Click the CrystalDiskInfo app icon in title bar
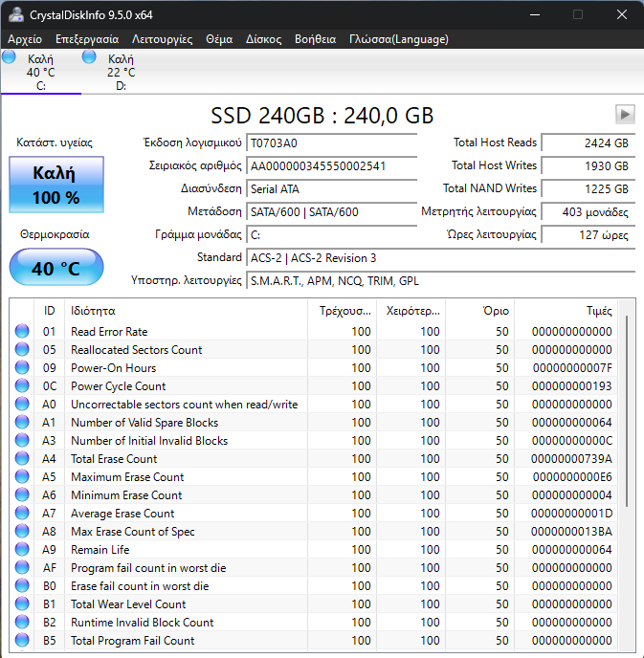The width and height of the screenshot is (644, 658). pyautogui.click(x=16, y=14)
